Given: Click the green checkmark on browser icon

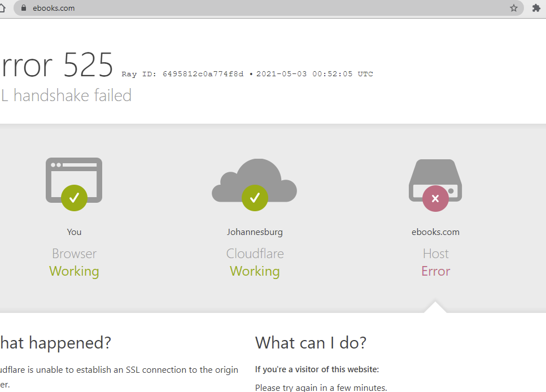Looking at the screenshot, I should tap(74, 198).
